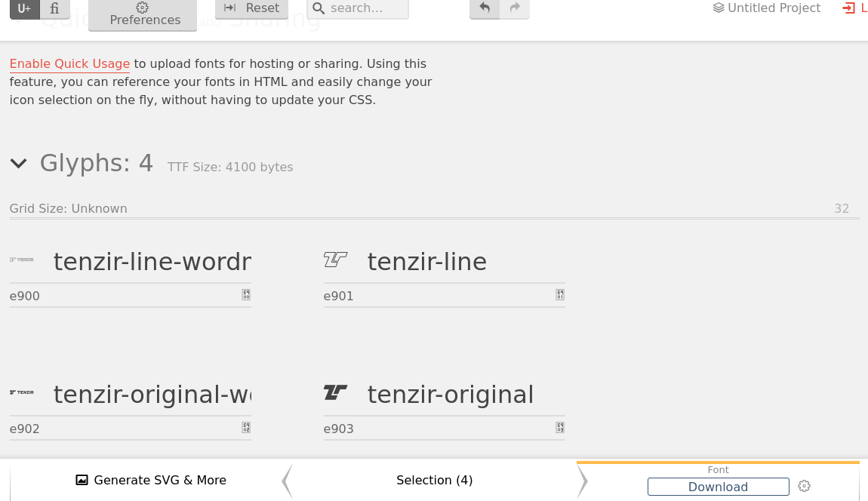Click the 32 grid size value

[842, 209]
